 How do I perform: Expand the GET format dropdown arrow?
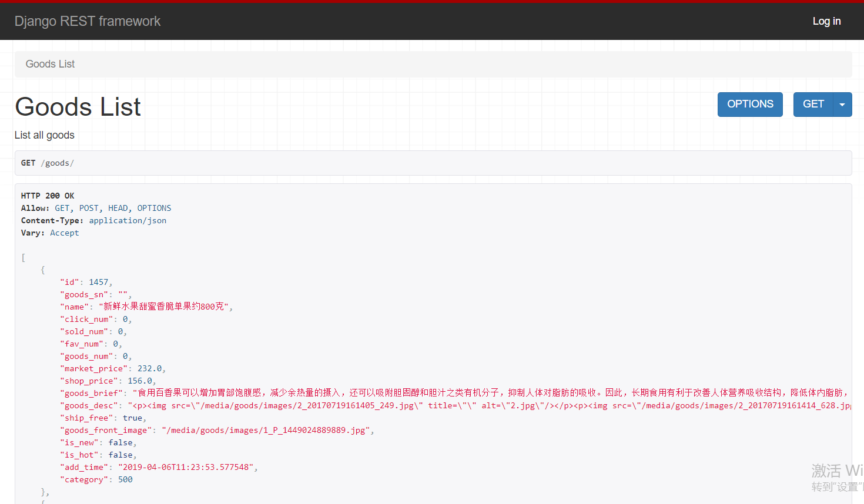842,105
